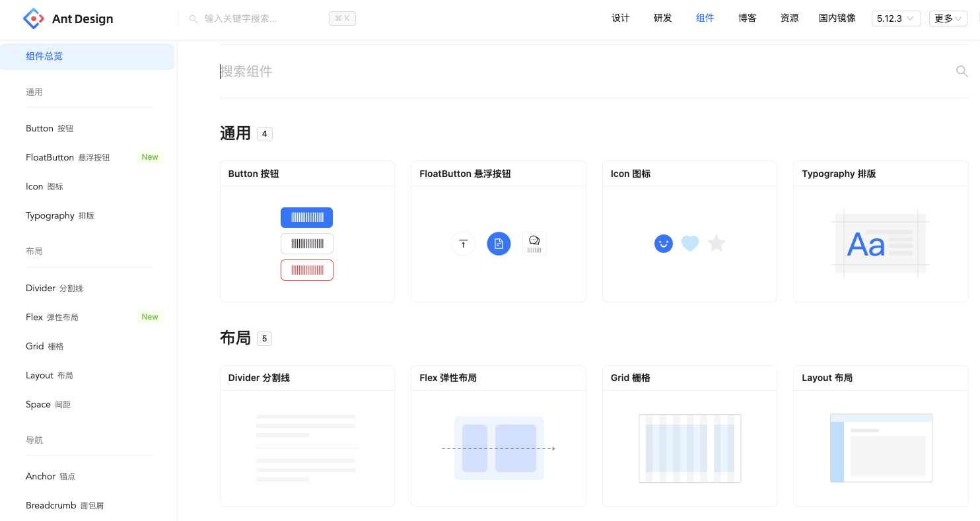Screen dimensions: 980x521
Task: Open Grid 栅格 in sidebar
Action: (x=87, y=346)
